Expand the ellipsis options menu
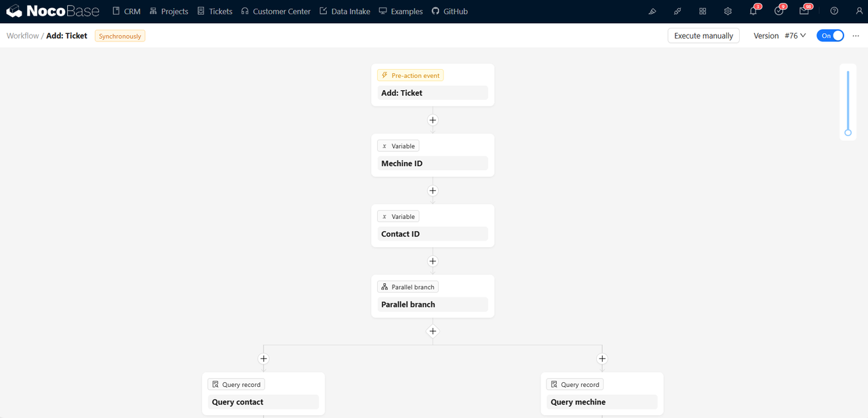The image size is (868, 418). (x=856, y=36)
